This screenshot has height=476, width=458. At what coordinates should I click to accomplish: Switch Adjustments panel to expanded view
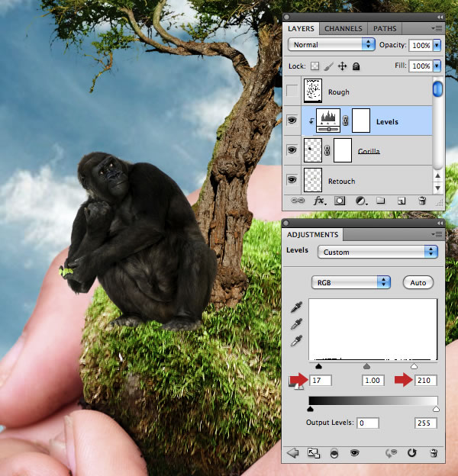coord(314,453)
